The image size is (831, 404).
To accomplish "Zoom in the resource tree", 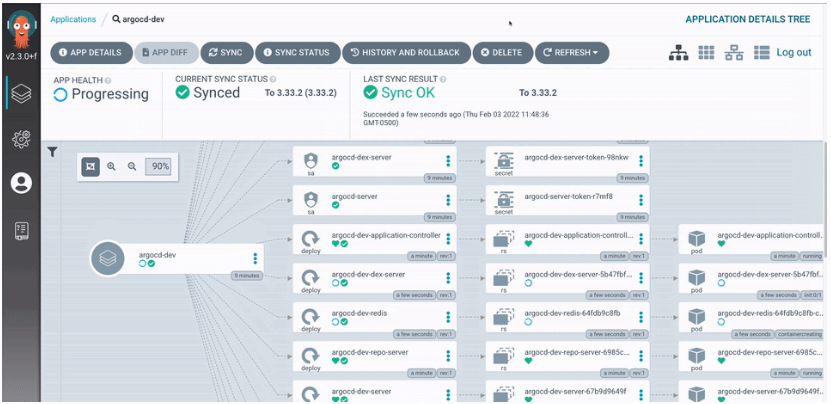I will 111,166.
